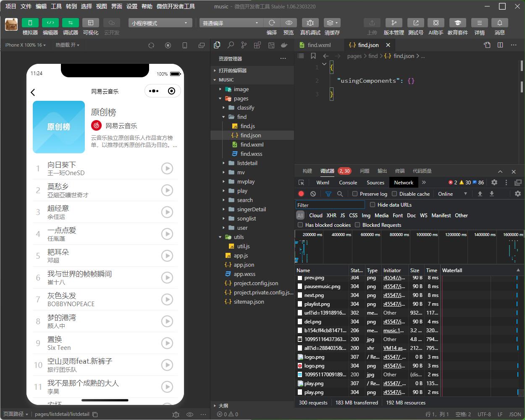Open the 普通编译 compile mode dropdown
Screen dimensions: 525x420
(231, 23)
